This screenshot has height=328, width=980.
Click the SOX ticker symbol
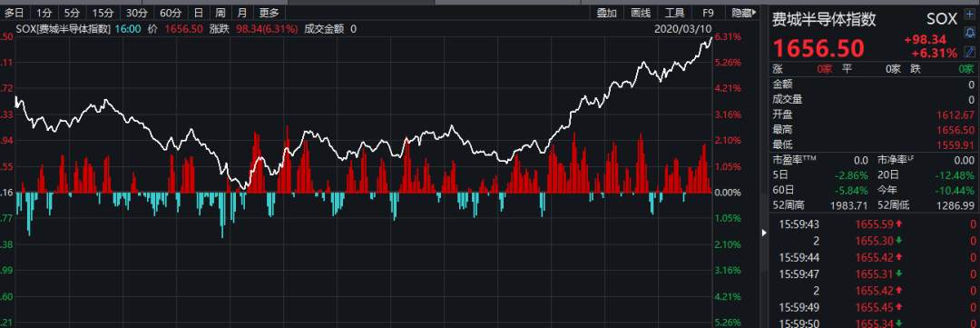coord(942,19)
